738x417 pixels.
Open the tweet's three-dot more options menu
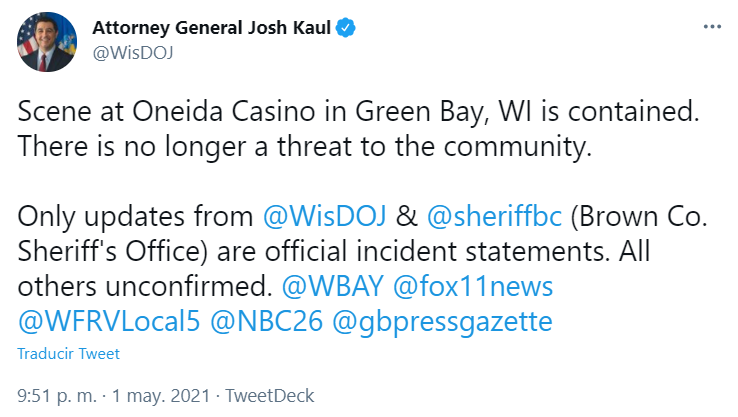click(x=710, y=26)
